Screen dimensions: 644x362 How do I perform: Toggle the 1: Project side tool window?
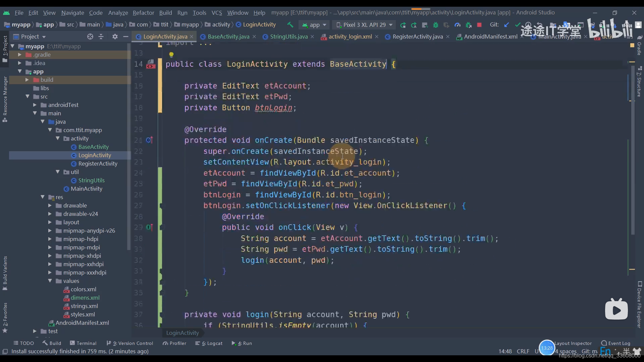[5, 49]
